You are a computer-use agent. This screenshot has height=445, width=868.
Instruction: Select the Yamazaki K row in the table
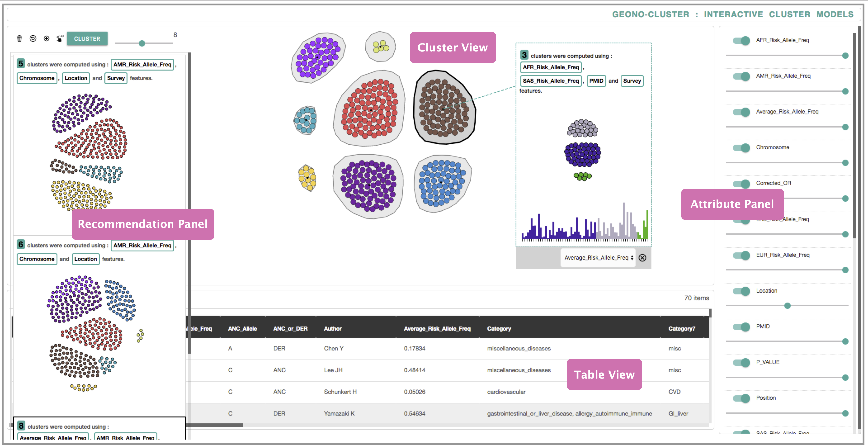point(438,413)
